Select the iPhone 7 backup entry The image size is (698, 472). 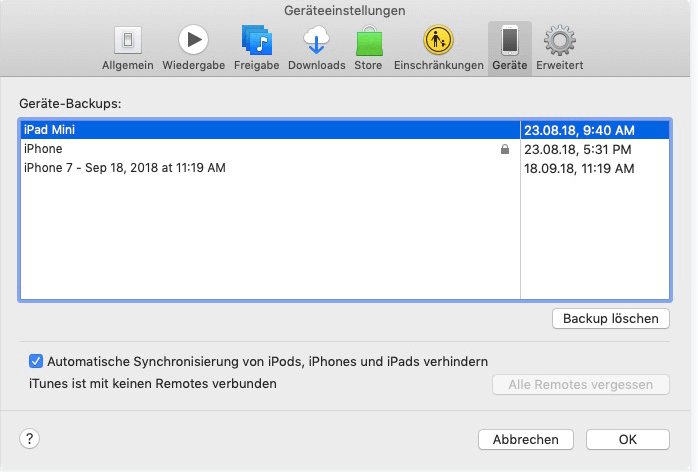point(125,168)
